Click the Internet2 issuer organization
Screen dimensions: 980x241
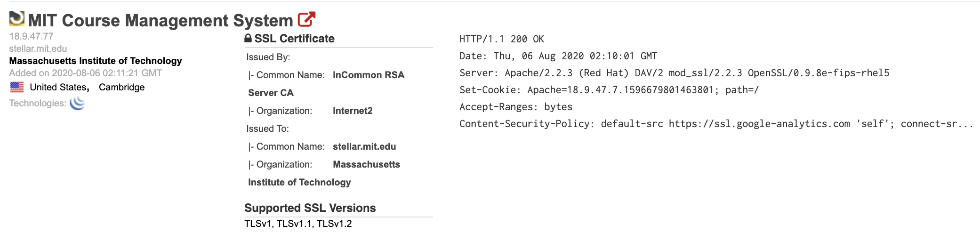tap(353, 111)
